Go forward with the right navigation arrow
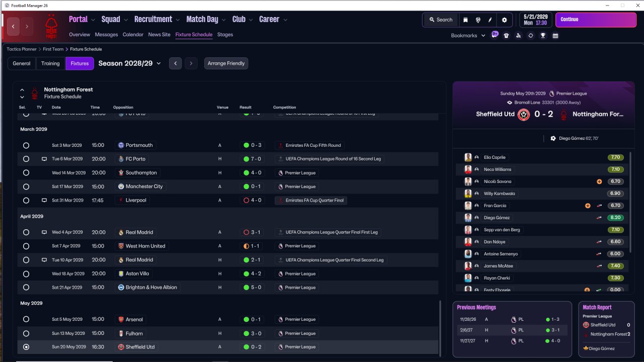This screenshot has height=362, width=644. (x=27, y=26)
